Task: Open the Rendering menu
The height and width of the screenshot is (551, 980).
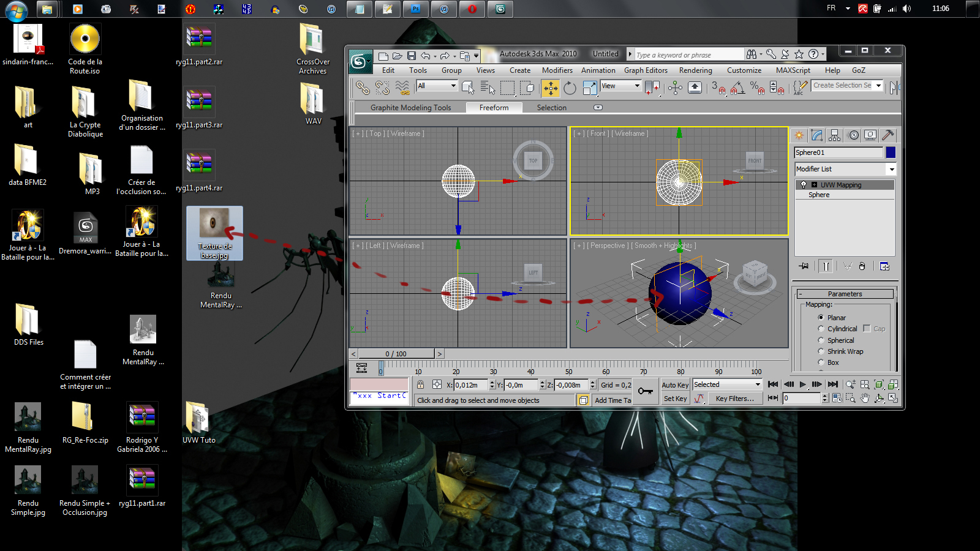Action: (696, 70)
